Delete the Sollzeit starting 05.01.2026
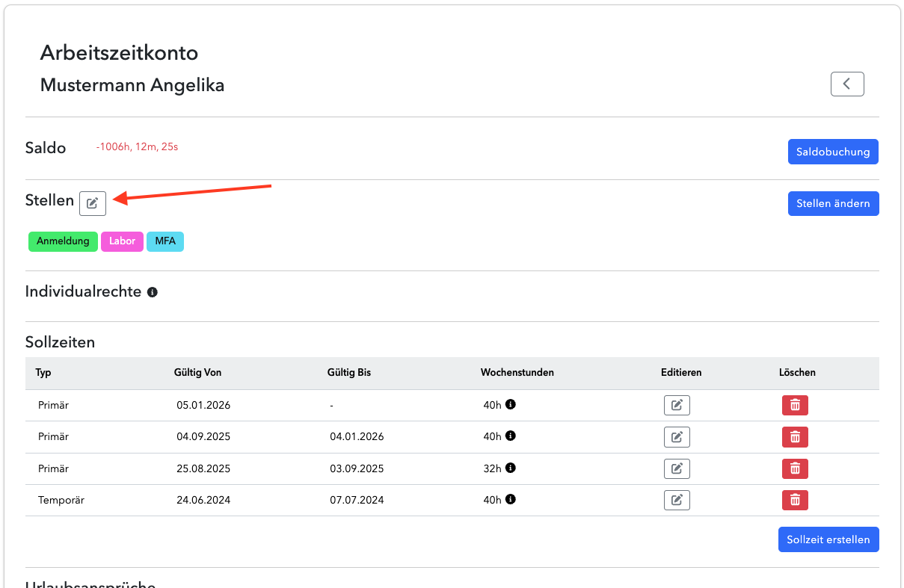Image resolution: width=904 pixels, height=588 pixels. click(795, 405)
